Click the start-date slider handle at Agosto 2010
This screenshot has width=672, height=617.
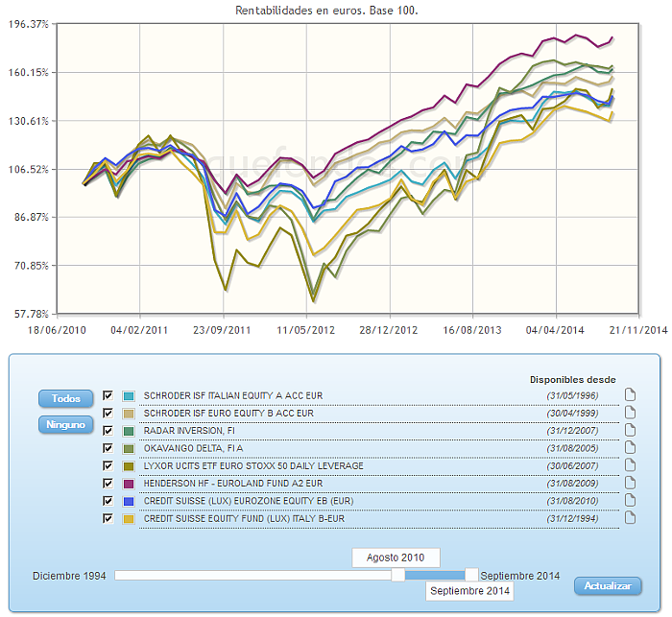(398, 575)
